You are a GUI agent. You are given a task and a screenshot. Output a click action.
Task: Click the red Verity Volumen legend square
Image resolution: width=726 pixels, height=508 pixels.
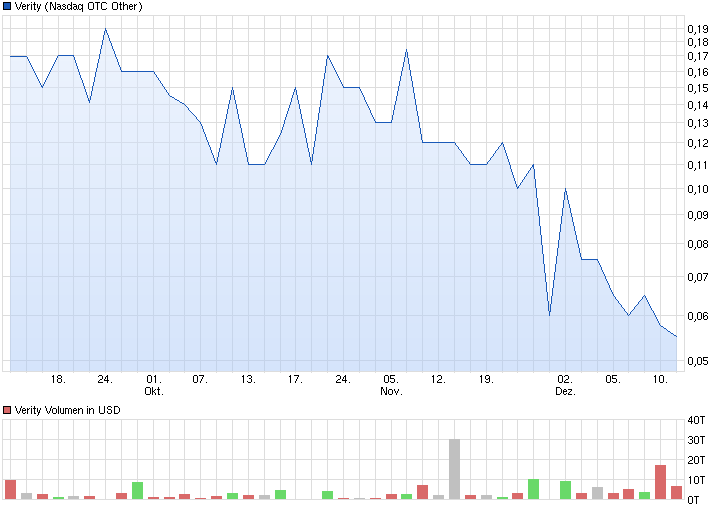7,410
